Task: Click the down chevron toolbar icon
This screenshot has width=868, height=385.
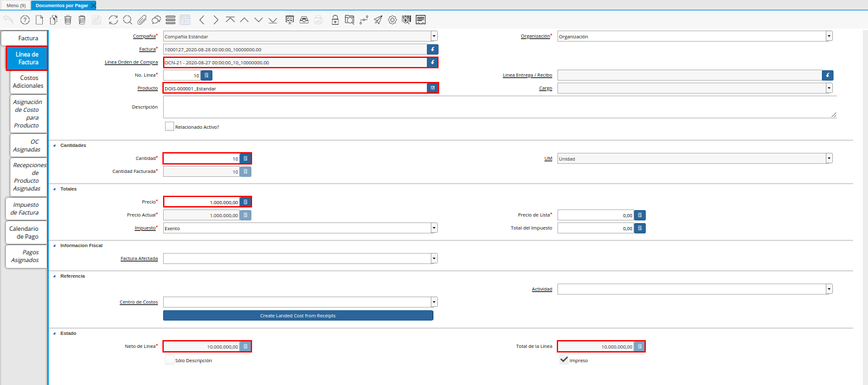Action: point(259,20)
